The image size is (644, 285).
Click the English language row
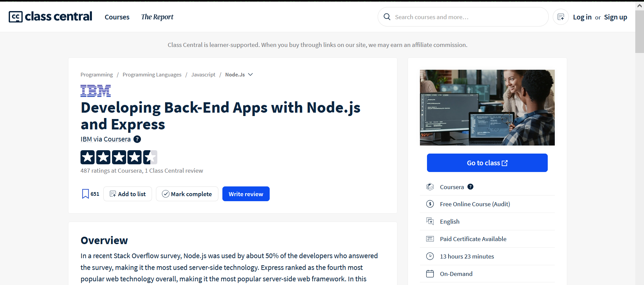coord(487,222)
